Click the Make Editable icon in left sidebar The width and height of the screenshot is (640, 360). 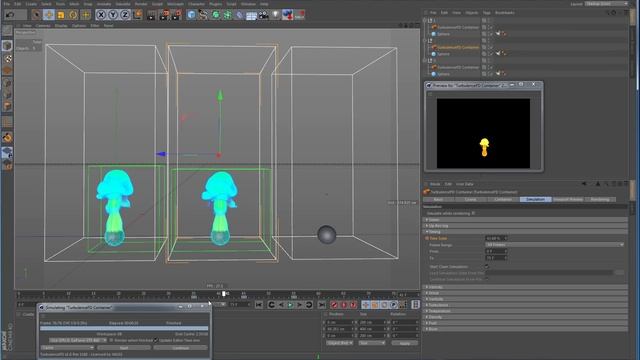tap(7, 30)
